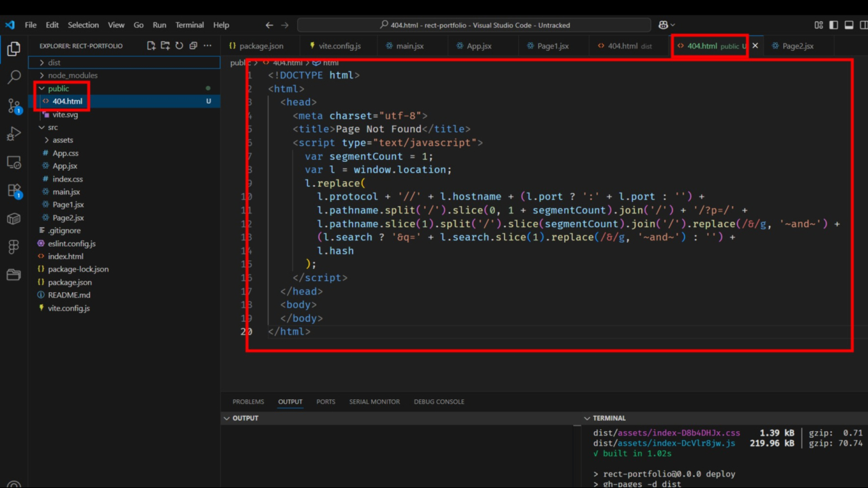
Task: Open the Help menu
Action: tap(221, 25)
